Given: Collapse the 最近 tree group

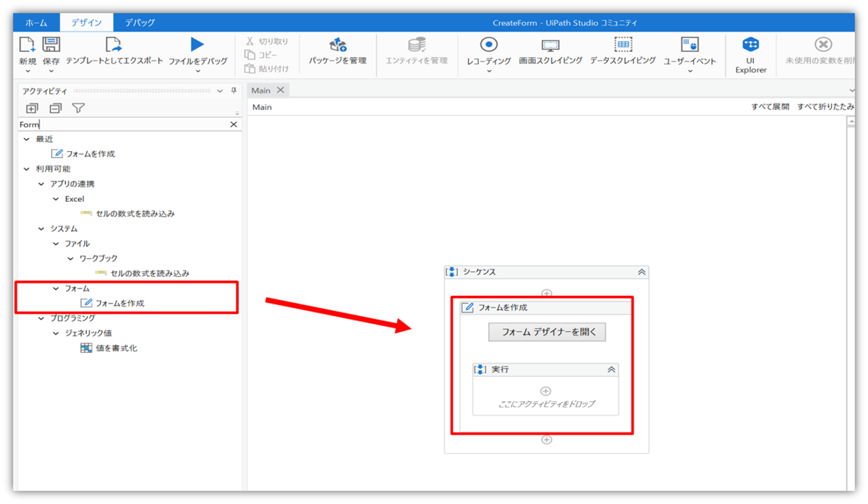Looking at the screenshot, I should [x=27, y=139].
